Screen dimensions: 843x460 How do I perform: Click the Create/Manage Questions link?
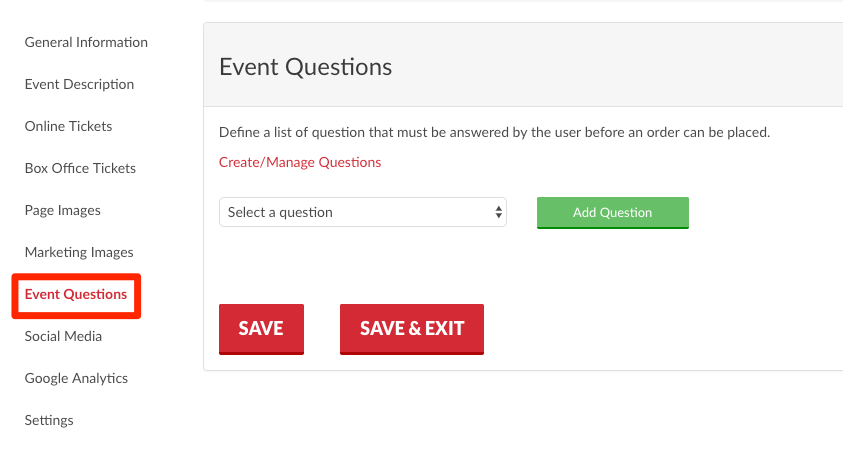[300, 162]
